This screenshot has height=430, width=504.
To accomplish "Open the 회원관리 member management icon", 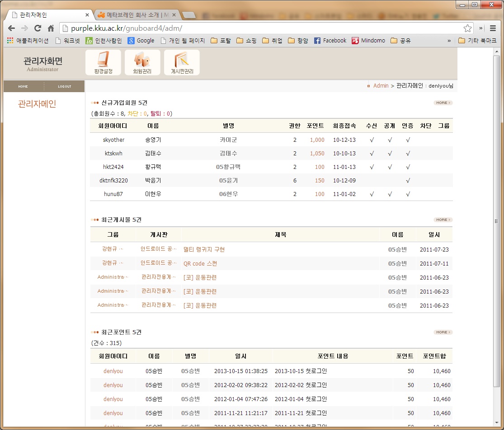I will (x=142, y=62).
